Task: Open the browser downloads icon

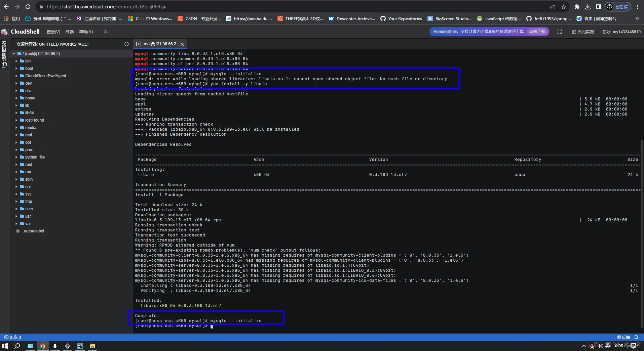Action: click(588, 7)
